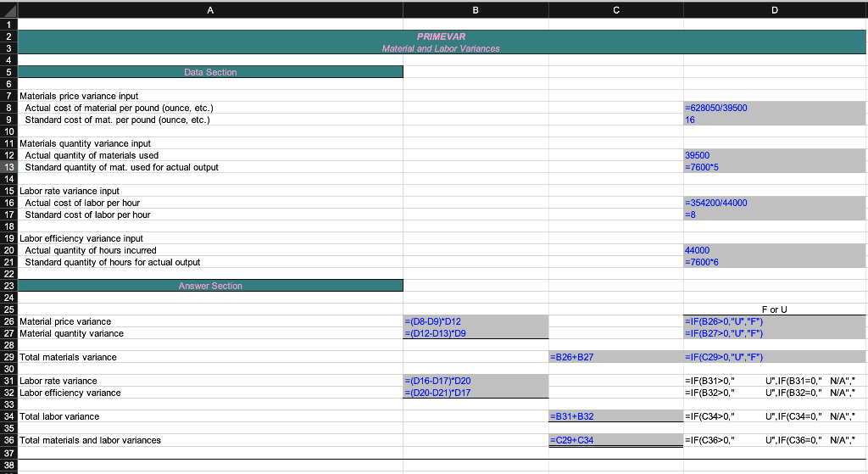The height and width of the screenshot is (474, 868).
Task: Click the PRIMEVAR title cell
Action: [x=441, y=36]
